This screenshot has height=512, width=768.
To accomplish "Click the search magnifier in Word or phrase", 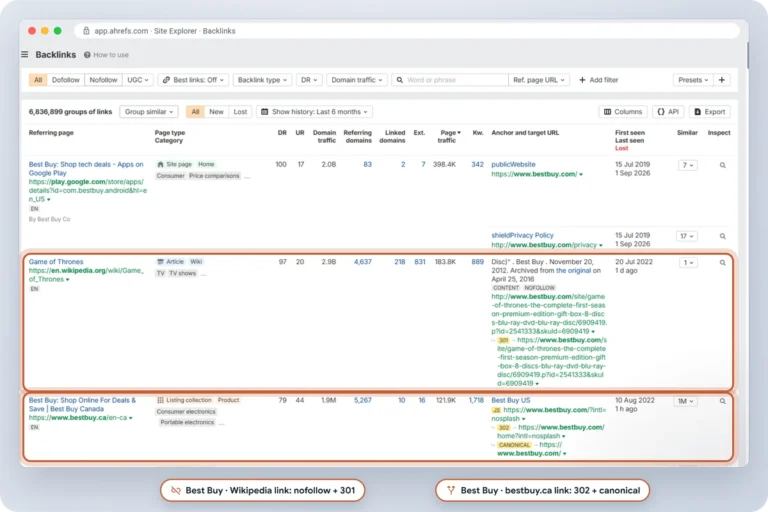I will 400,80.
